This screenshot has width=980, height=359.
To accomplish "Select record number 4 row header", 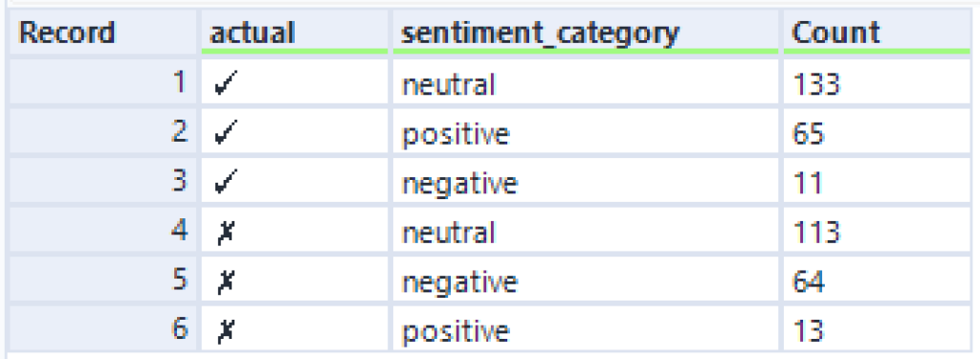I will tap(103, 230).
